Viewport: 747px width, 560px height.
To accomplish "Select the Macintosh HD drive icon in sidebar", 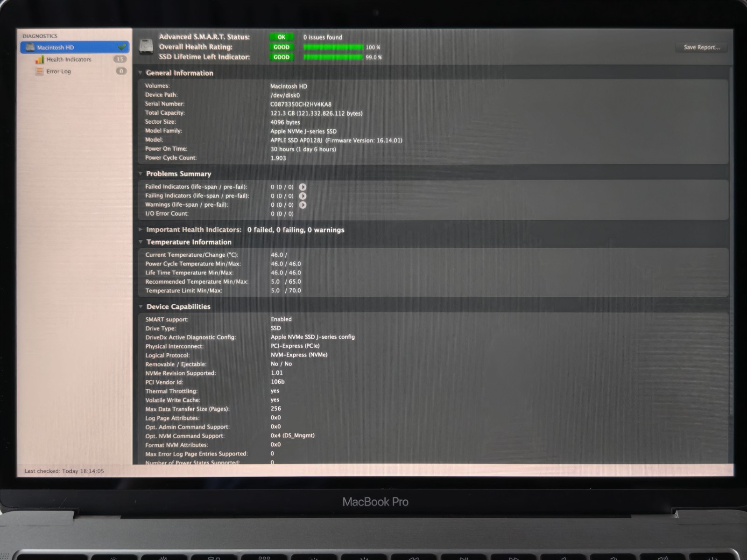I will point(30,47).
